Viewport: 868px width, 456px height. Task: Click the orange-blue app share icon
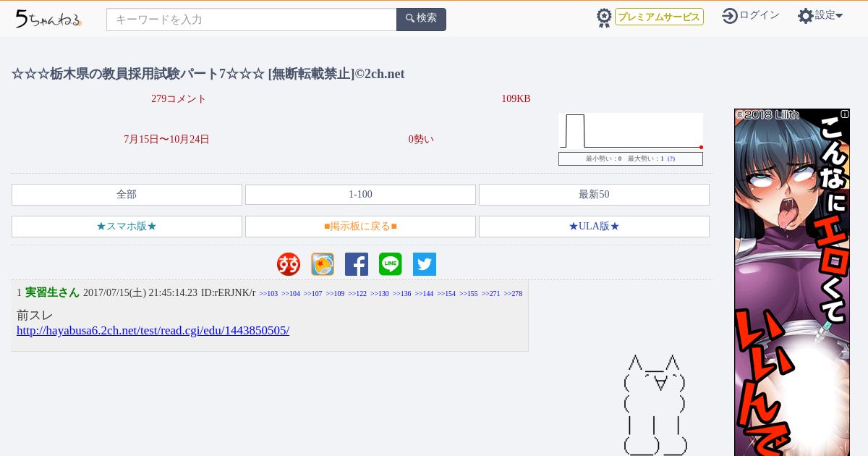tap(323, 264)
